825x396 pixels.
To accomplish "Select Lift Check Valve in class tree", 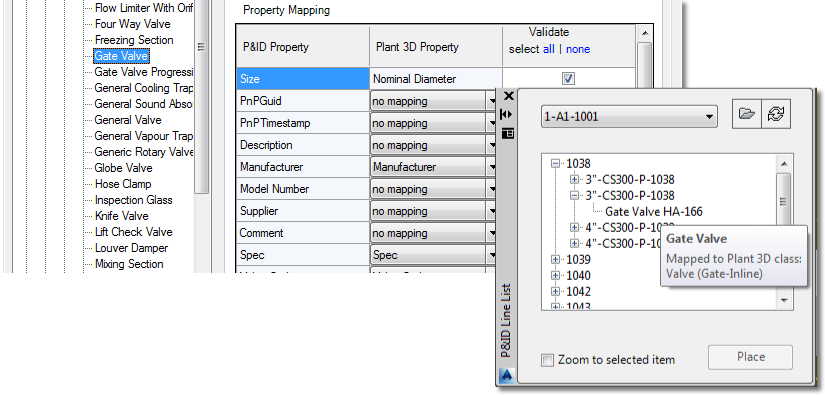I will coord(134,232).
